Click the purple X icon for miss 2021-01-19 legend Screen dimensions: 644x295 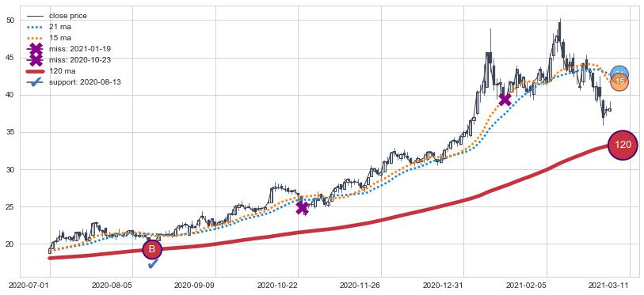click(36, 49)
